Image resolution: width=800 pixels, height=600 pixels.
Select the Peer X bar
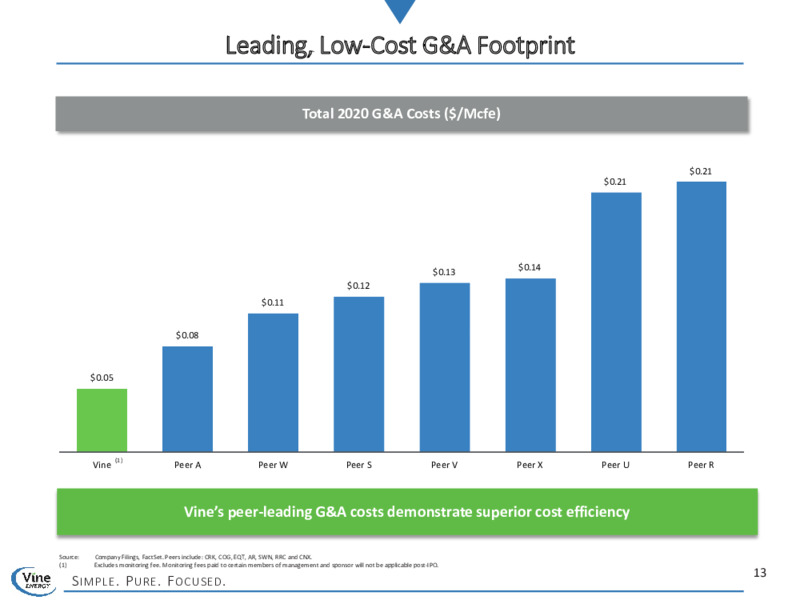pyautogui.click(x=530, y=365)
